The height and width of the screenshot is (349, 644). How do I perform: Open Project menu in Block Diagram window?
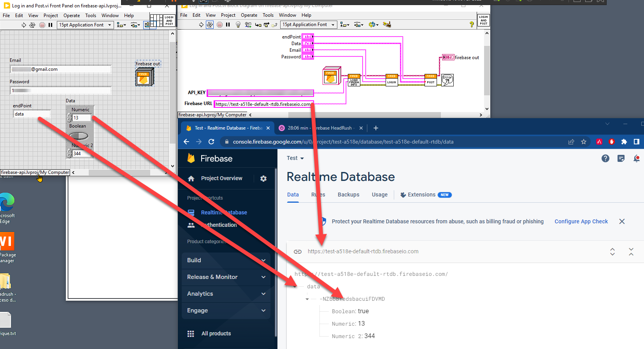click(x=228, y=15)
